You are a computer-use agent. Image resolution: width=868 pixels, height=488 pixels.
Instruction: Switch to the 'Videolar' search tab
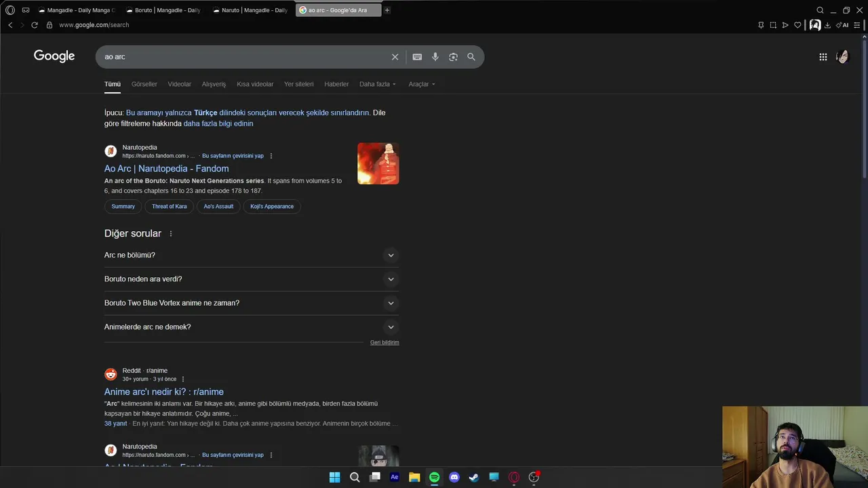180,84
